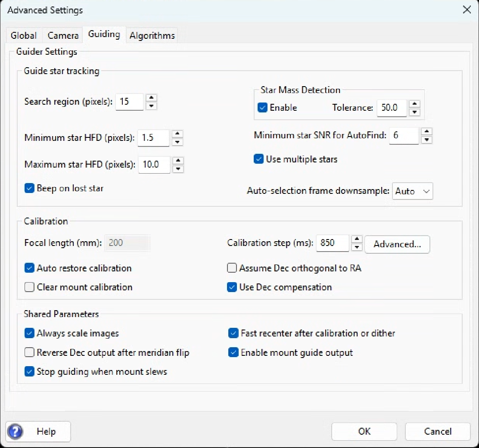Toggle Fast recenter after calibration or dither
Image resolution: width=479 pixels, height=448 pixels.
[x=233, y=333]
